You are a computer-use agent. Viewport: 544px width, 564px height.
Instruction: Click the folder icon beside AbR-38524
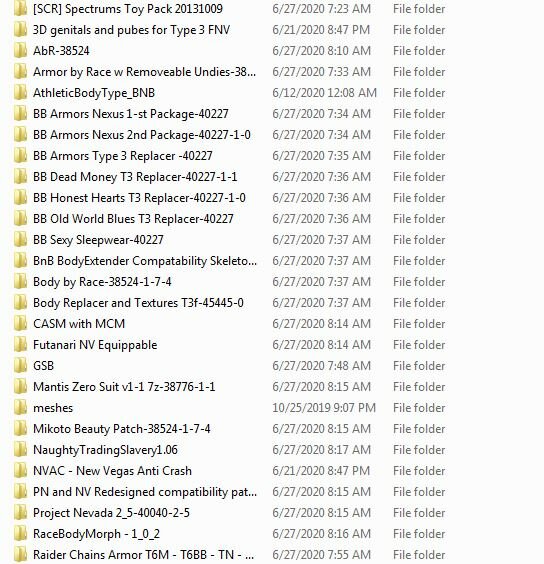21,51
